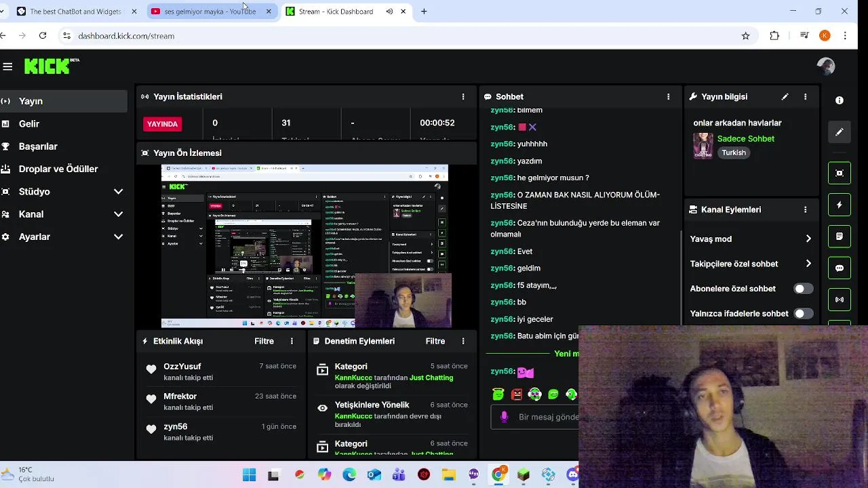The height and width of the screenshot is (488, 868).
Task: Open a new browser tab
Action: coord(424,12)
